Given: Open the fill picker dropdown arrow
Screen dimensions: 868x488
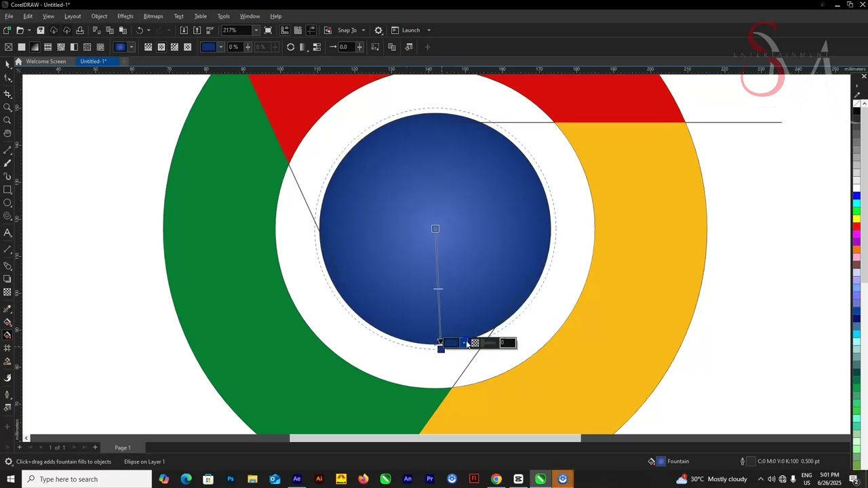Looking at the screenshot, I should [131, 47].
